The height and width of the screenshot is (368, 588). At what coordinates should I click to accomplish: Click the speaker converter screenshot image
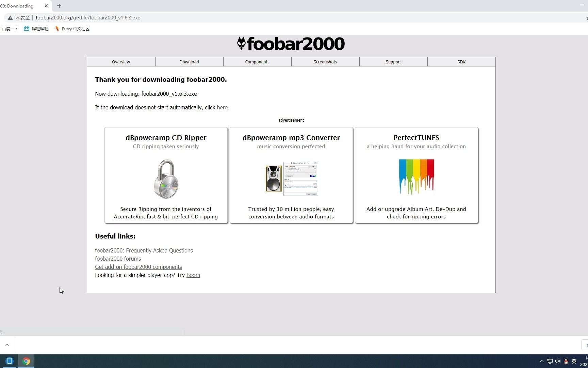[x=292, y=179]
